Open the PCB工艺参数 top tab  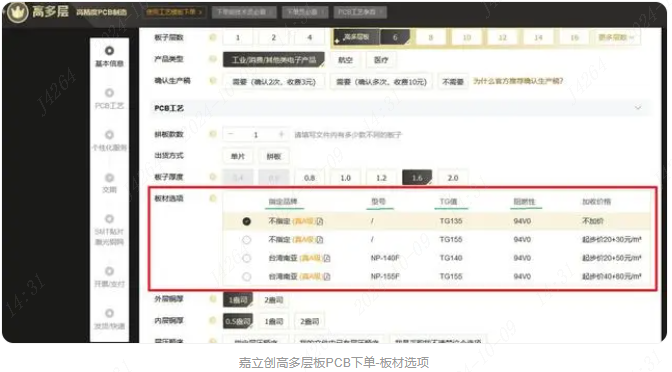point(360,12)
